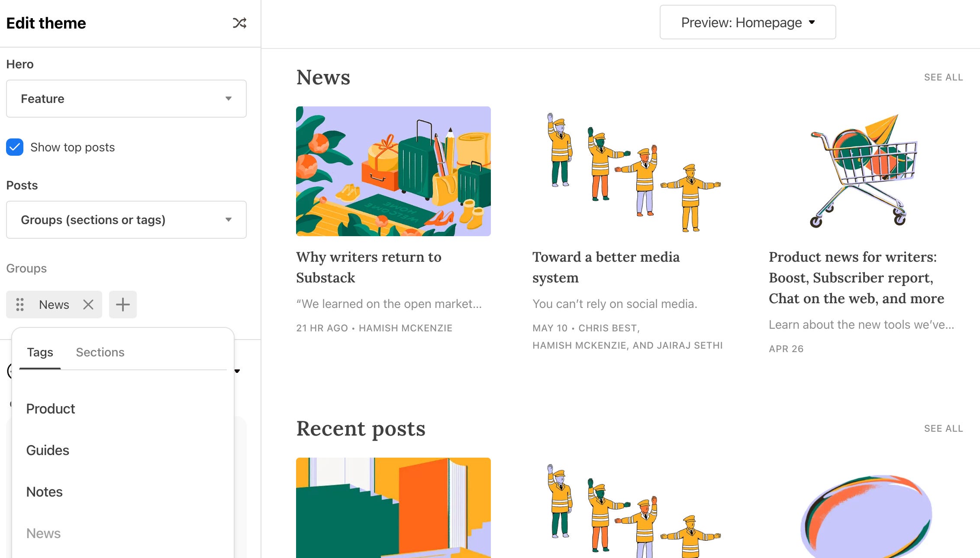
Task: Switch to the Sections tab
Action: tap(100, 352)
